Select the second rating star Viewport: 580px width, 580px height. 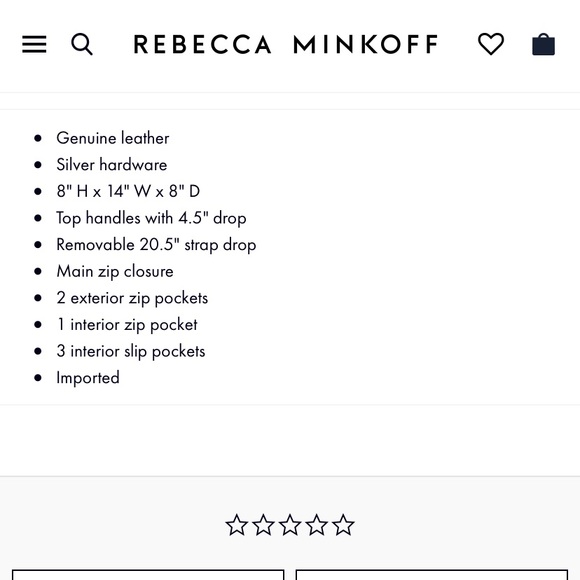[263, 525]
